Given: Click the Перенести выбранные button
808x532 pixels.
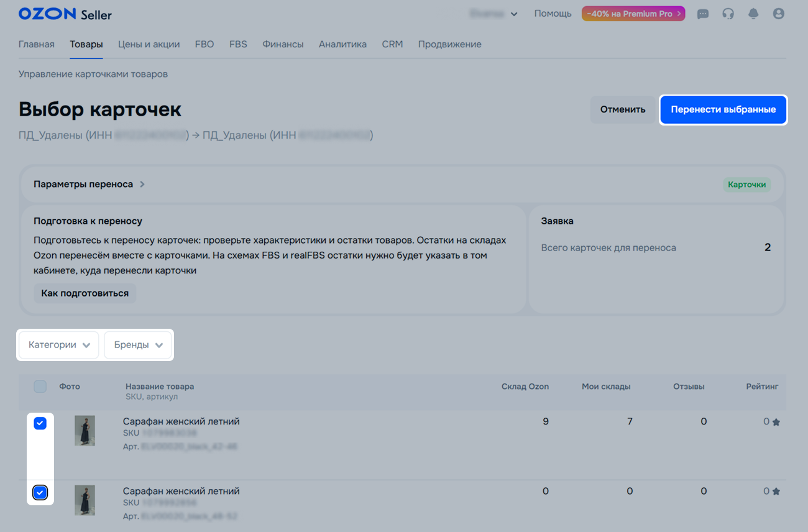Looking at the screenshot, I should [x=723, y=109].
